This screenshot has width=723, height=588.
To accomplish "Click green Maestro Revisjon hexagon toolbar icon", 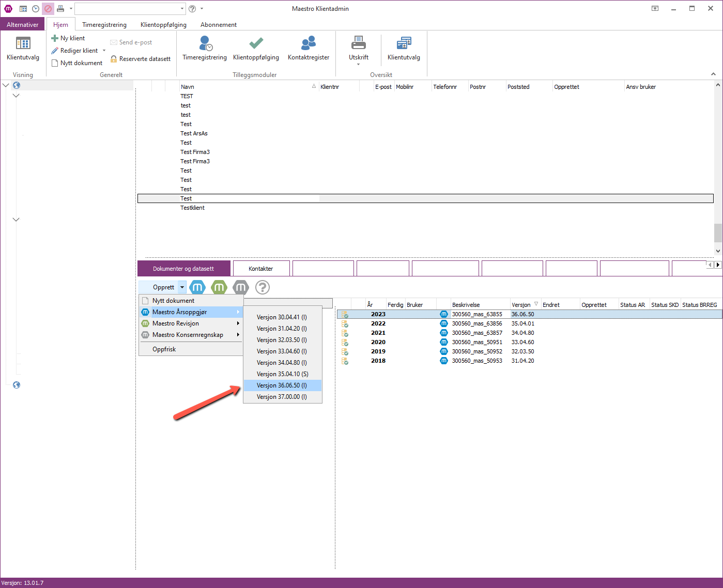I will tap(219, 287).
